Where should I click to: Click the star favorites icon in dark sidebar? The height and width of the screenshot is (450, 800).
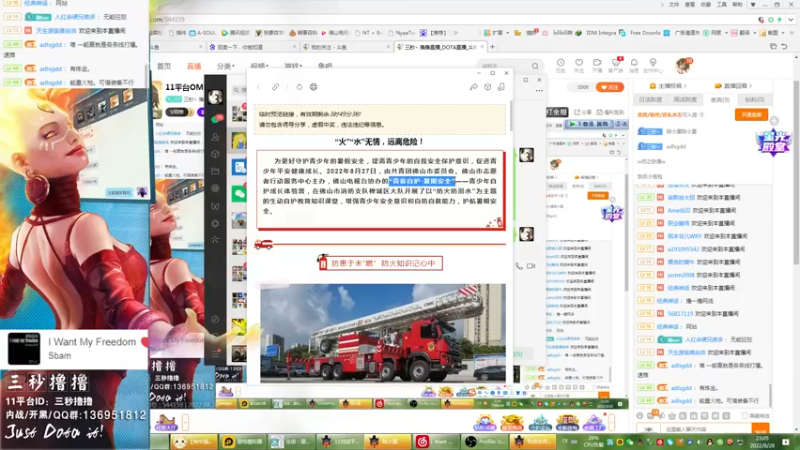pos(215,239)
